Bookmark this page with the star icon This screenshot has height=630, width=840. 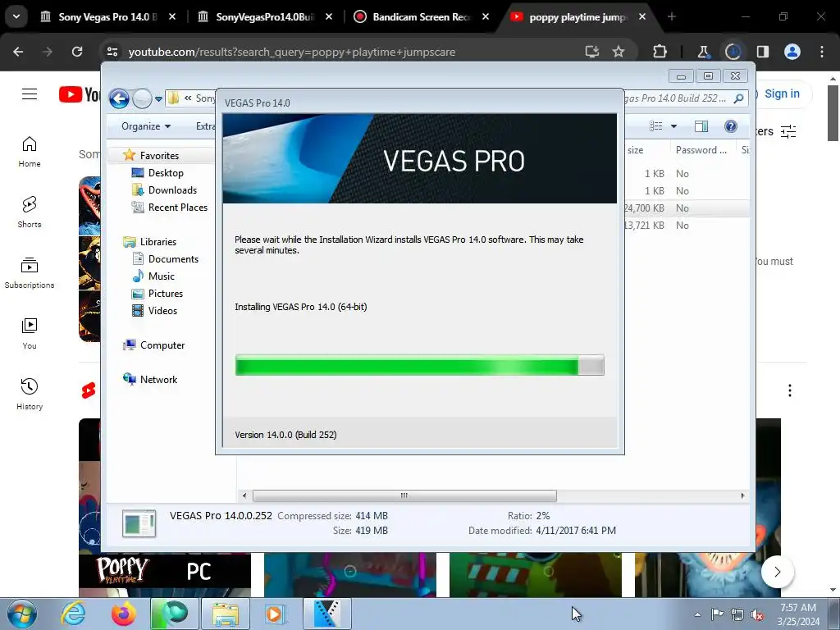619,52
